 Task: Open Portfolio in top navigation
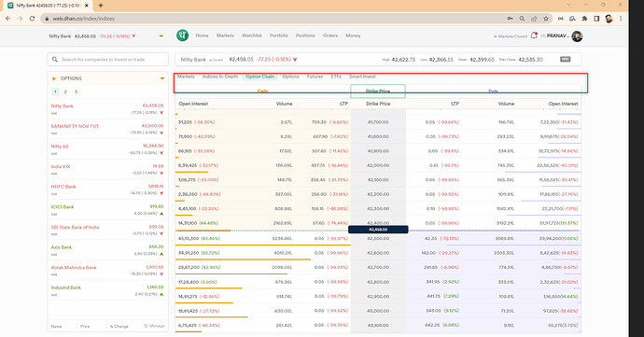(x=279, y=35)
